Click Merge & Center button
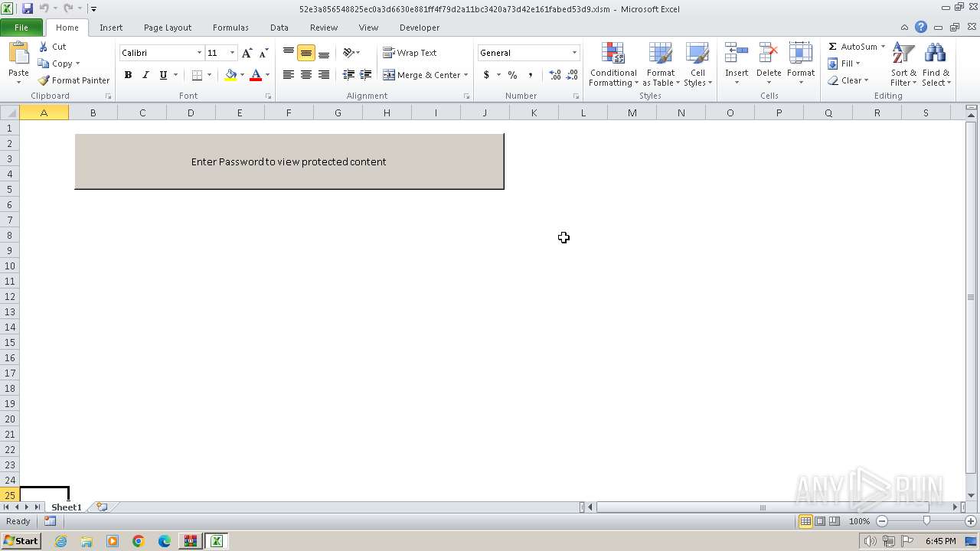 pos(421,75)
